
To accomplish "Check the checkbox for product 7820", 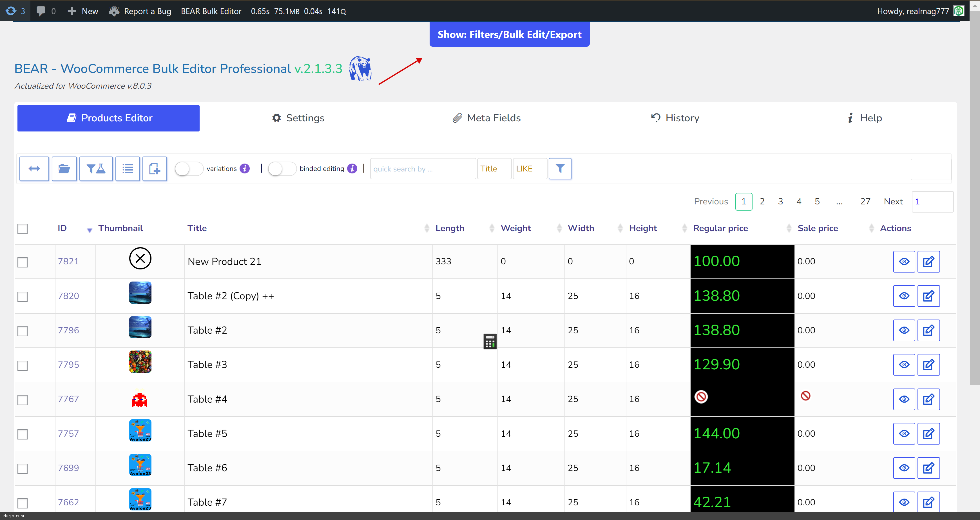I will (x=23, y=296).
